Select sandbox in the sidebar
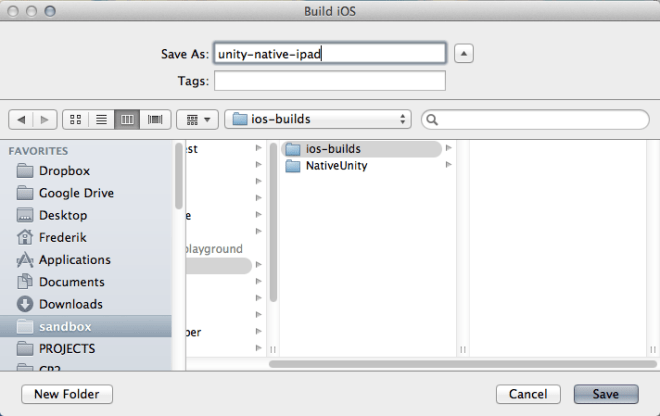The height and width of the screenshot is (416, 660). point(86,327)
